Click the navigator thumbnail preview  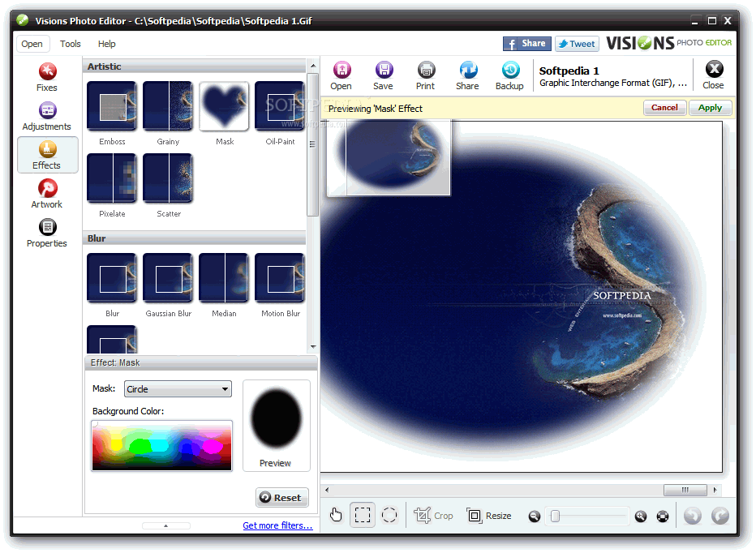tap(389, 157)
